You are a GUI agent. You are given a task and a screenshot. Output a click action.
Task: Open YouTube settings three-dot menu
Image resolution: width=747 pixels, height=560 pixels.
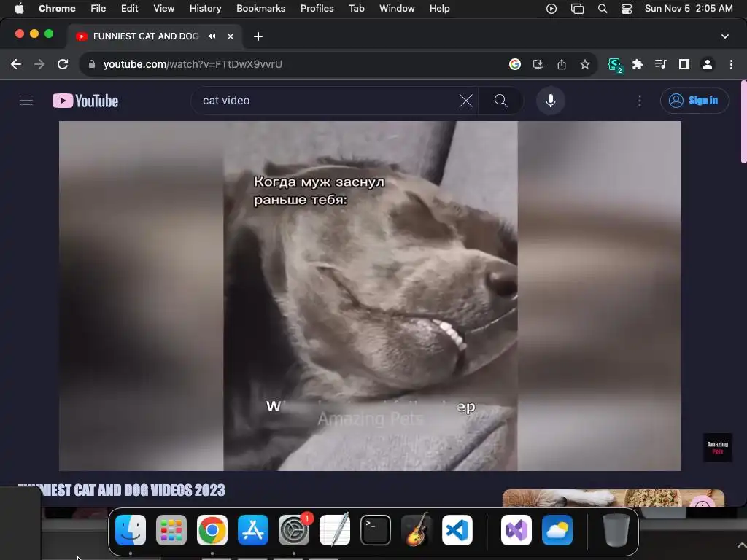pyautogui.click(x=639, y=101)
